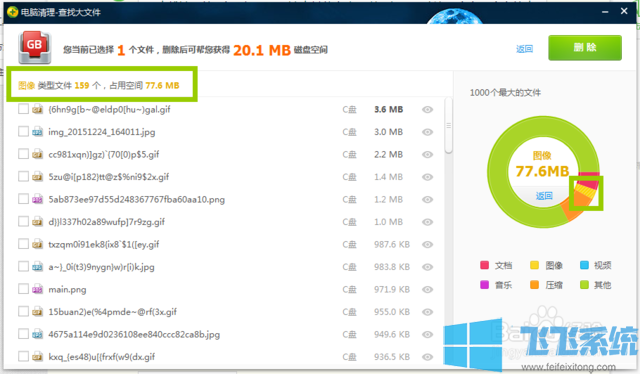
Task: Select checkbox for txzqm0i91ek8(ix8`$1([ey.gif
Action: (x=23, y=244)
